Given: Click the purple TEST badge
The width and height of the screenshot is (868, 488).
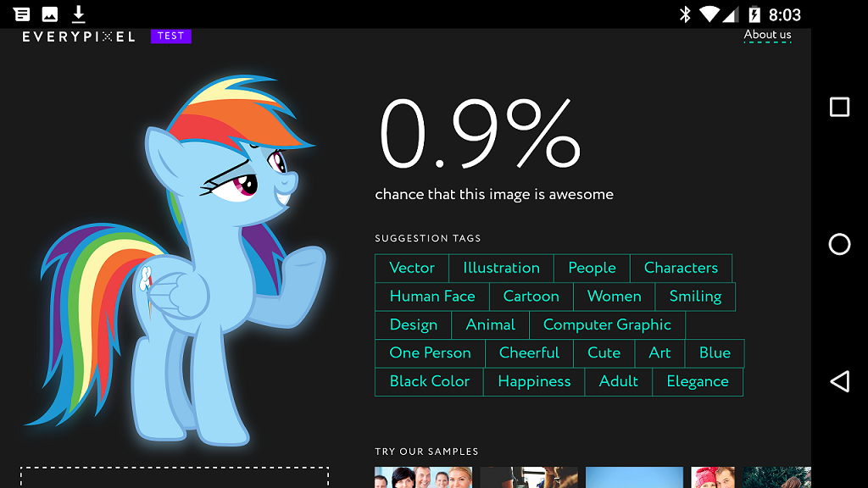Looking at the screenshot, I should pyautogui.click(x=171, y=36).
